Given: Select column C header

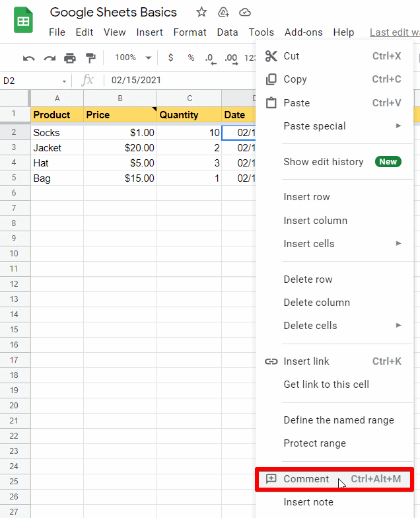Looking at the screenshot, I should point(189,98).
